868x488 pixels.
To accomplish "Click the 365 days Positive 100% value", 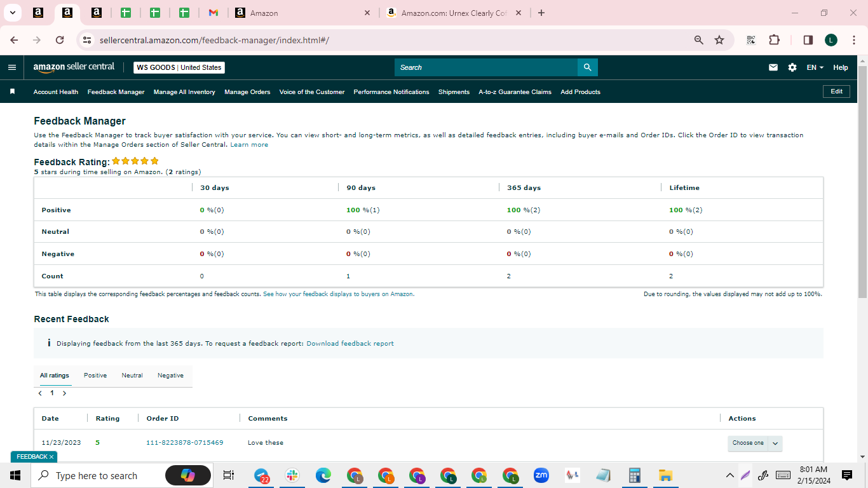I will [524, 210].
